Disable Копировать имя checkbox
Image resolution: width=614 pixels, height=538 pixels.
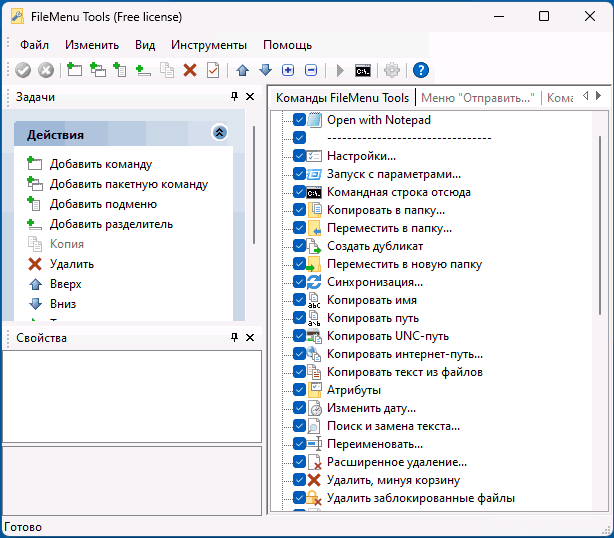tap(300, 300)
